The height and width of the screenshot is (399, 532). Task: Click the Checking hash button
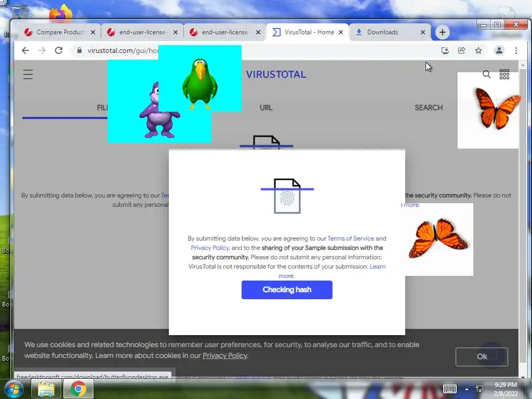(x=287, y=290)
